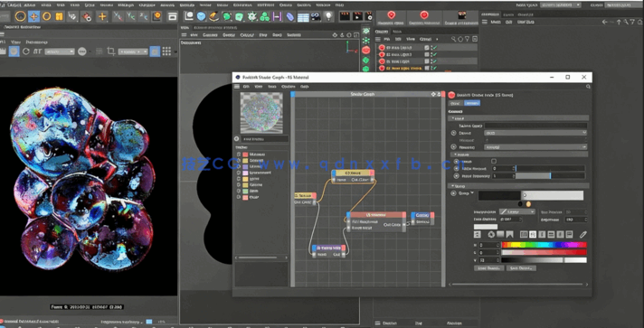Click the nine-dot grid icon in render view toolbar

[166, 52]
